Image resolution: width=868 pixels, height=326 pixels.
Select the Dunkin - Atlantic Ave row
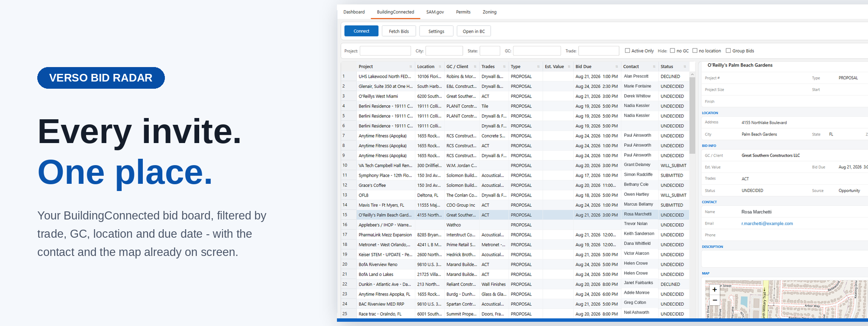pos(515,284)
